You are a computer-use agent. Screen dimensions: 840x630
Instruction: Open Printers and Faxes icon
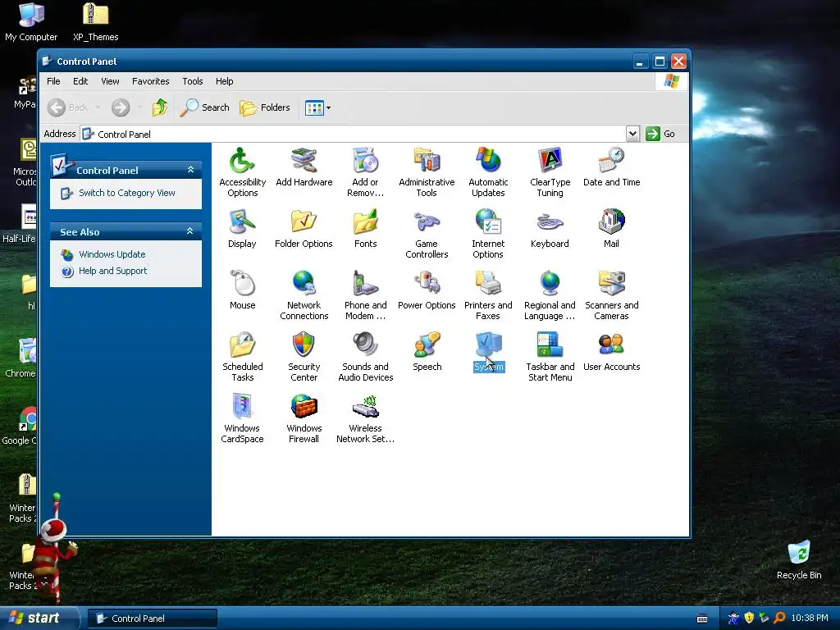pyautogui.click(x=488, y=283)
